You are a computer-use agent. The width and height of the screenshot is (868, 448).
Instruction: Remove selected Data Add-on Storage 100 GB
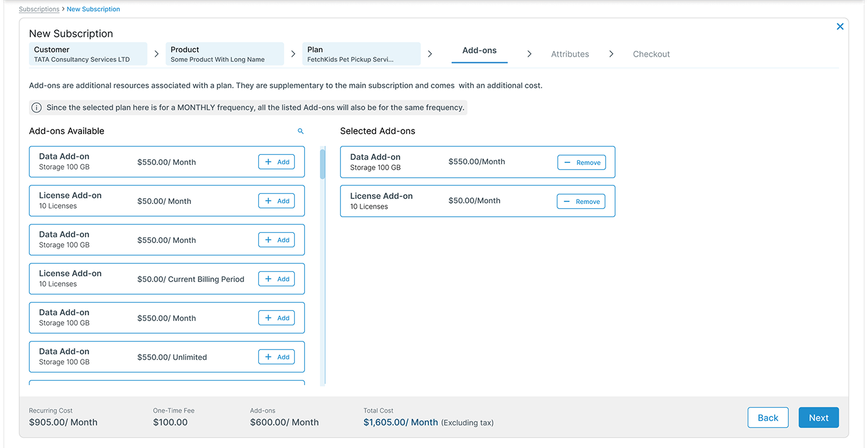tap(581, 162)
